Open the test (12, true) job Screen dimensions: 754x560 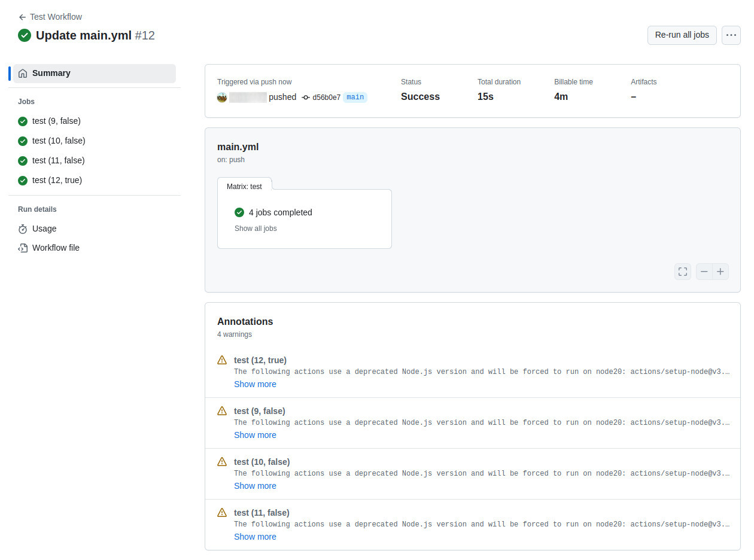57,180
